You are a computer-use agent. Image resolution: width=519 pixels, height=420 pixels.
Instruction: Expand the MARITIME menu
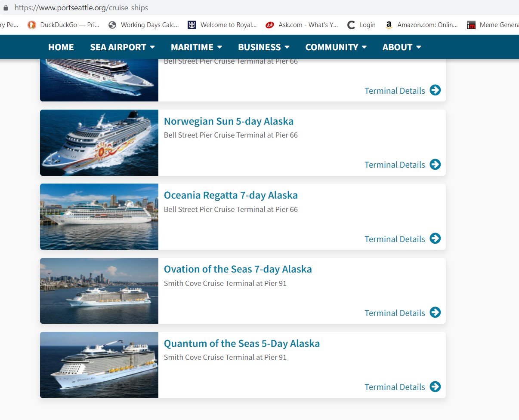(x=197, y=47)
